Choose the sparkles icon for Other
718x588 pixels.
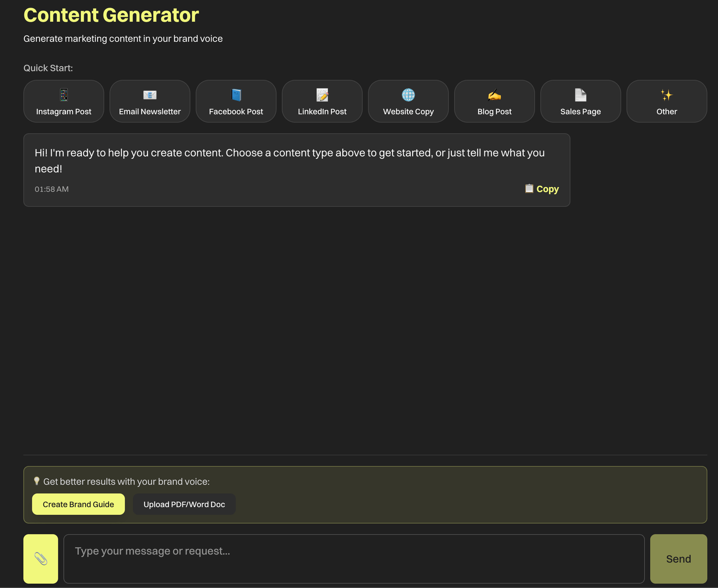pos(667,95)
